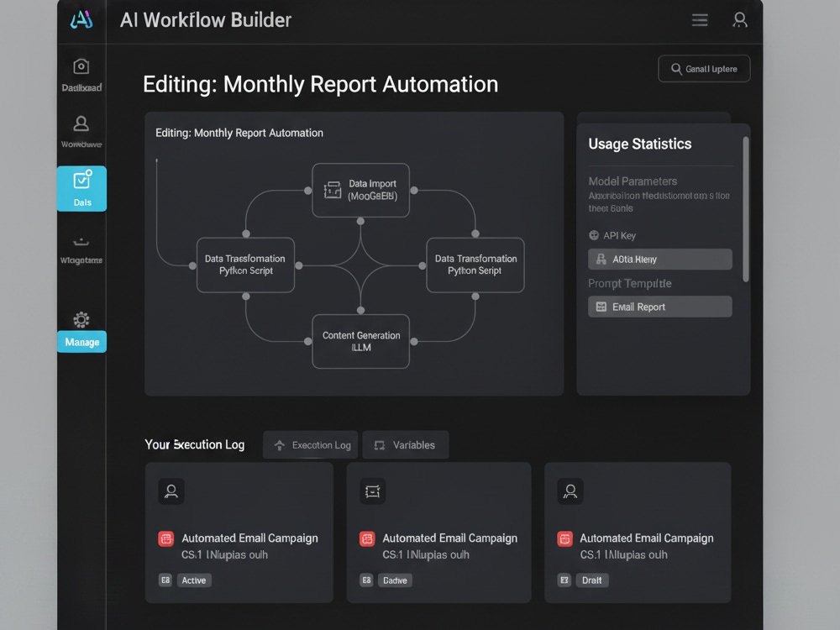
Task: Select the left Data Transformation Python Script node
Action: pyautogui.click(x=245, y=265)
